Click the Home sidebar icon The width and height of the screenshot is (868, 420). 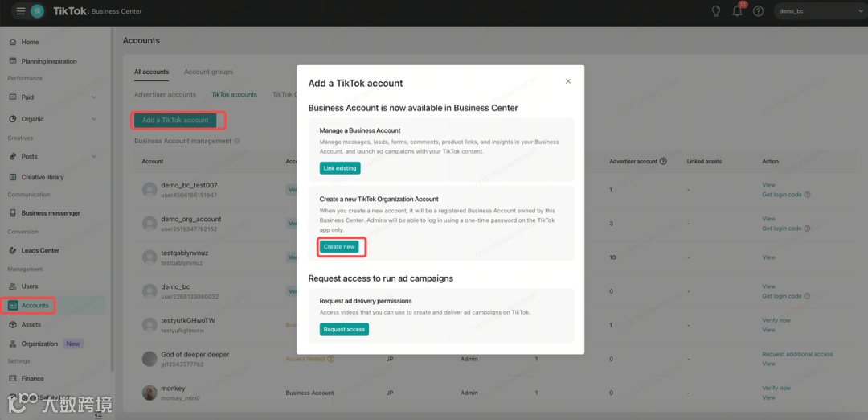tap(13, 42)
